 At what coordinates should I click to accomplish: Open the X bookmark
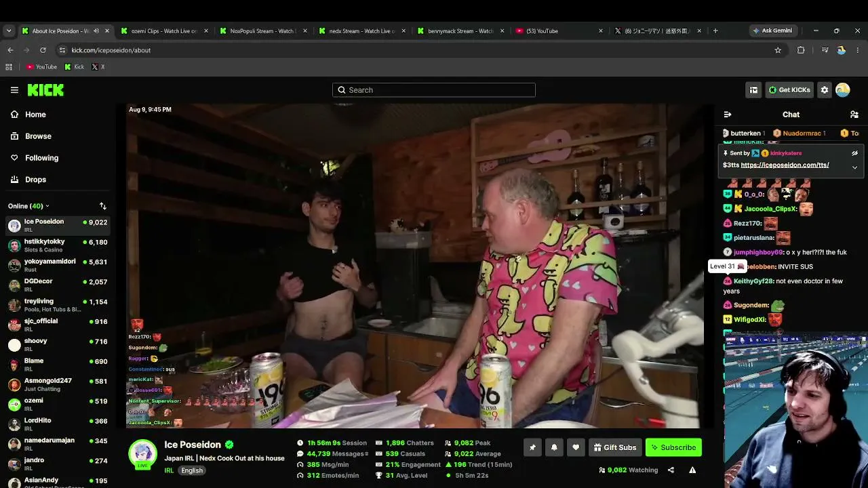(x=98, y=67)
